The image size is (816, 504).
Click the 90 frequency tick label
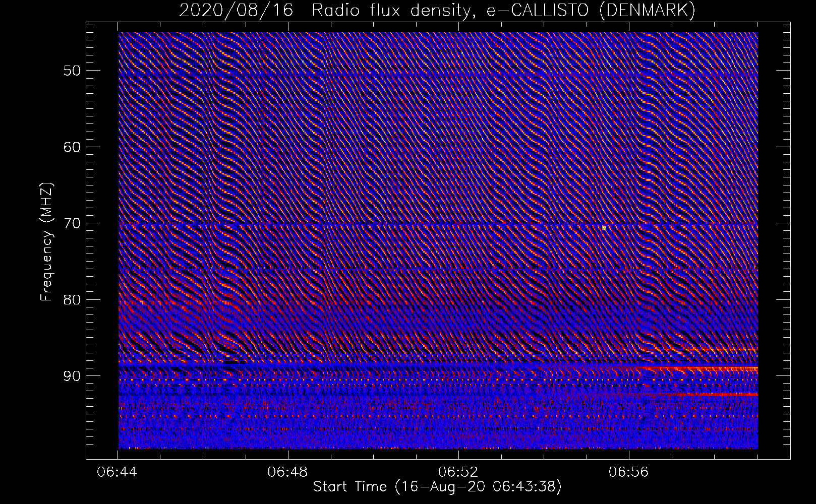tap(72, 376)
